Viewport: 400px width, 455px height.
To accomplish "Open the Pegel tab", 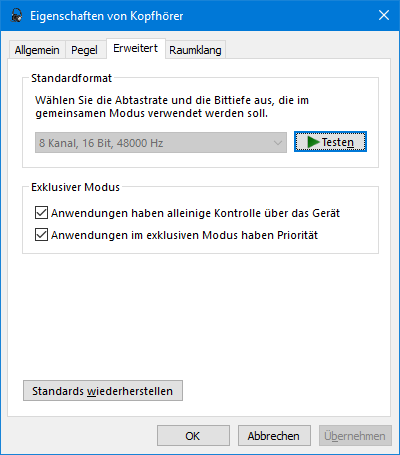I will coord(84,50).
